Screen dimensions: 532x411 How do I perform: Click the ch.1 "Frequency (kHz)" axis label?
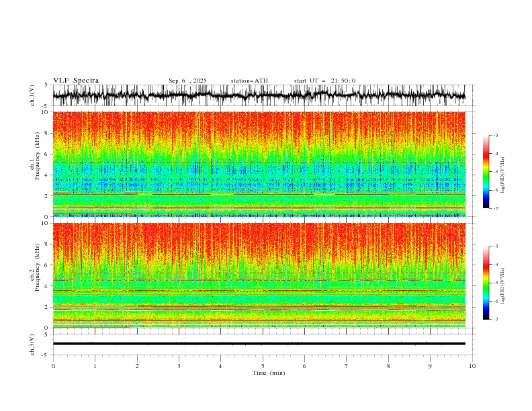point(37,156)
